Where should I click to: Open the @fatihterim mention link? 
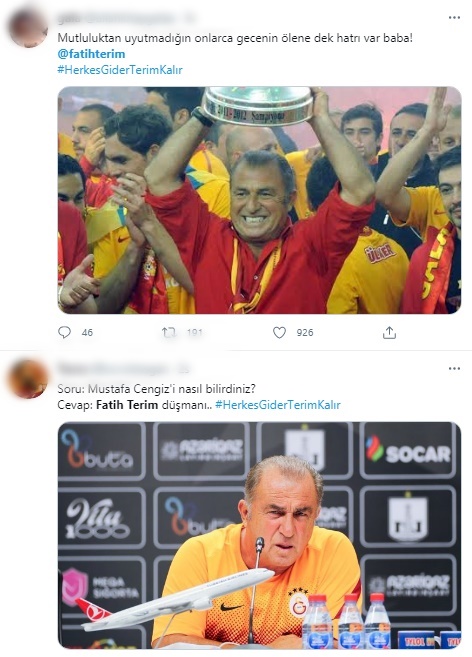click(x=91, y=54)
